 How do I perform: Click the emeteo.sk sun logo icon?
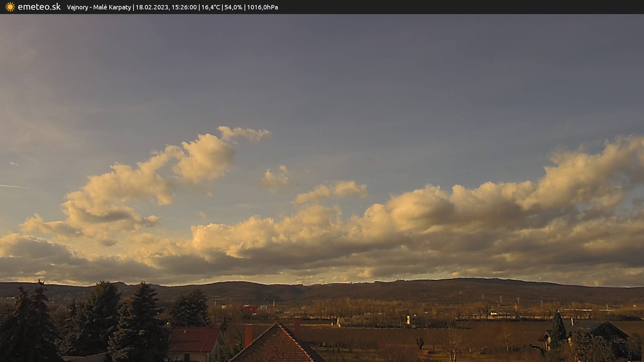tap(10, 7)
